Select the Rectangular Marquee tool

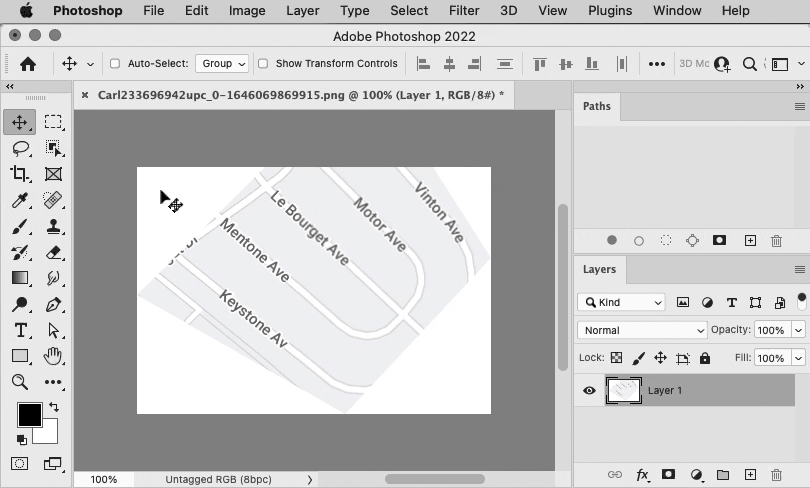click(53, 122)
